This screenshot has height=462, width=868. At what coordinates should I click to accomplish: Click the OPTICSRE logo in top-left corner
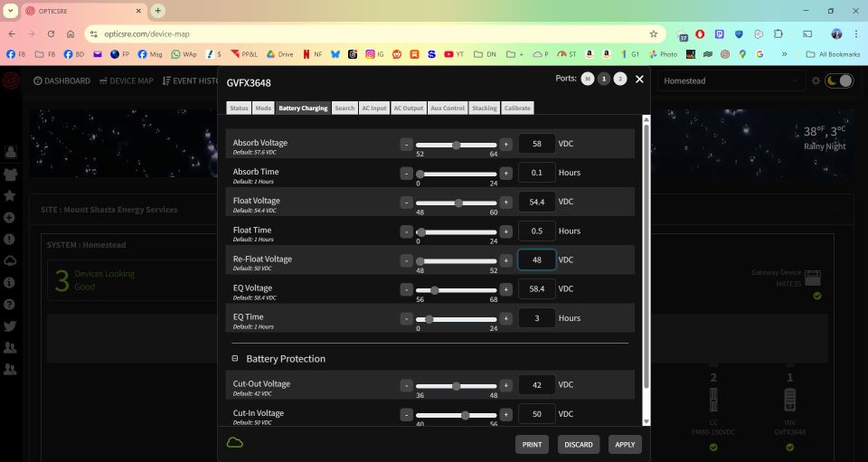pyautogui.click(x=10, y=80)
